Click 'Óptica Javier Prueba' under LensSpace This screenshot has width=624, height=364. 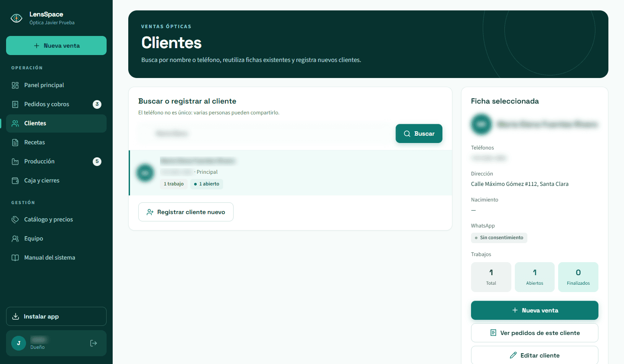coord(52,23)
